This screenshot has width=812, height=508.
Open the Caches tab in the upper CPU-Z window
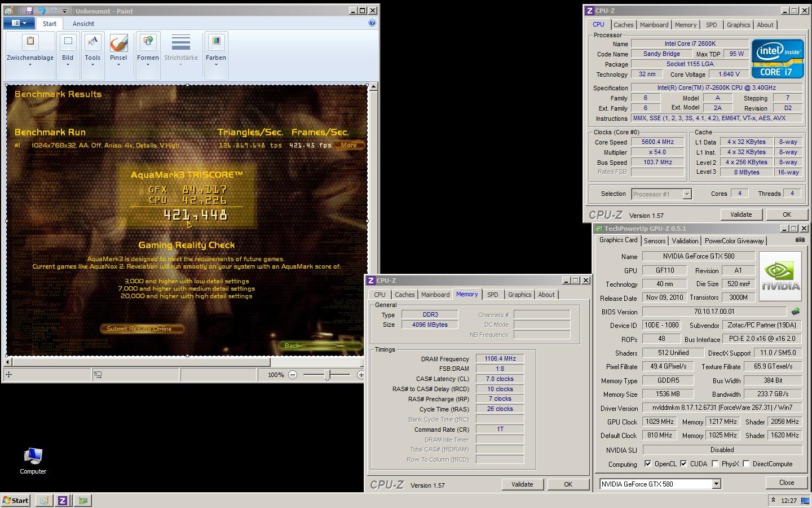[x=624, y=25]
